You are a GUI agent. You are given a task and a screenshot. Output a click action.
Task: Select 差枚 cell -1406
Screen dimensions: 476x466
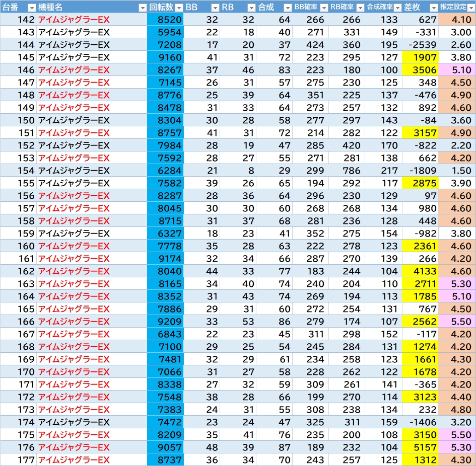point(420,422)
